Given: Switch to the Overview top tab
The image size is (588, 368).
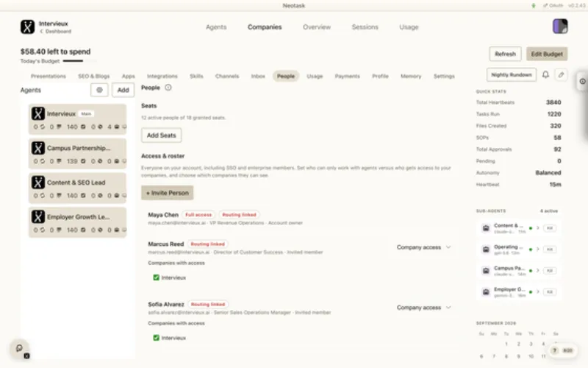Looking at the screenshot, I should [317, 27].
